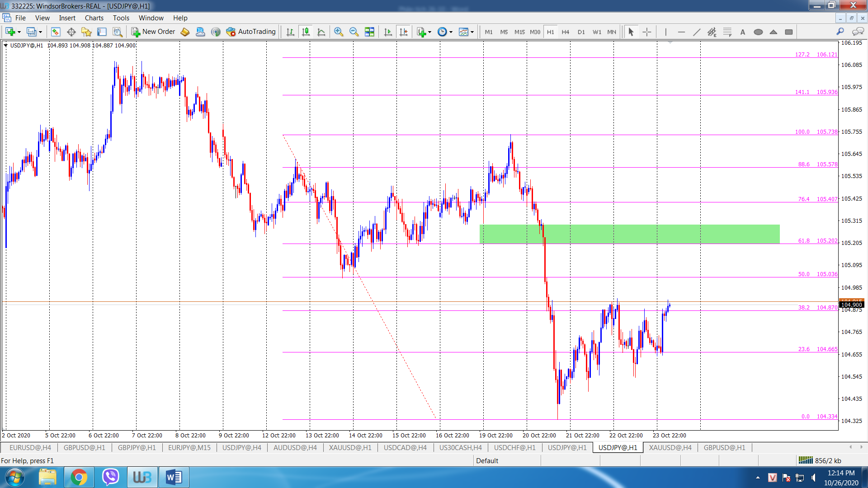Open the Tools menu
The height and width of the screenshot is (488, 868).
pyautogui.click(x=121, y=18)
